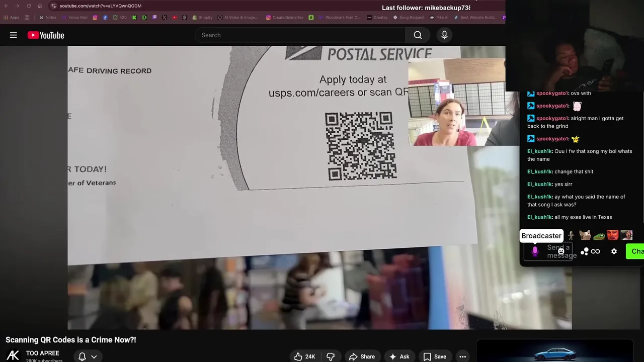This screenshot has height=362, width=644.
Task: Select the shocked face emote in chat
Action: 626,235
